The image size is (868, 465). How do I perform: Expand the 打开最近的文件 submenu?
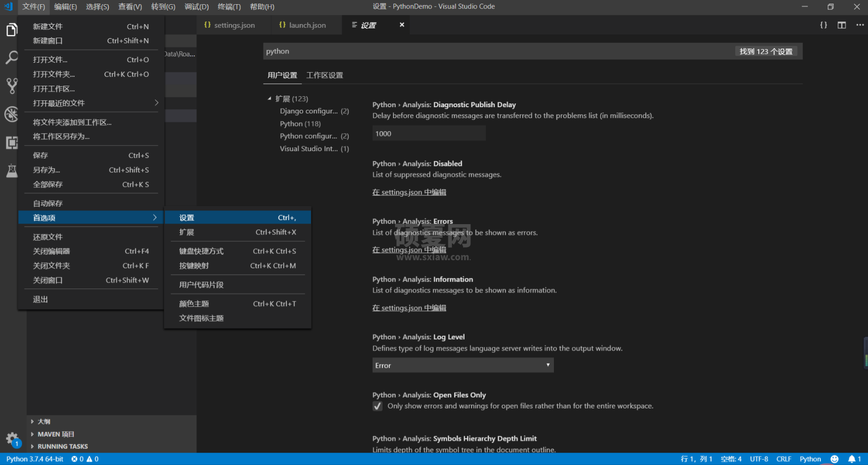coord(91,103)
